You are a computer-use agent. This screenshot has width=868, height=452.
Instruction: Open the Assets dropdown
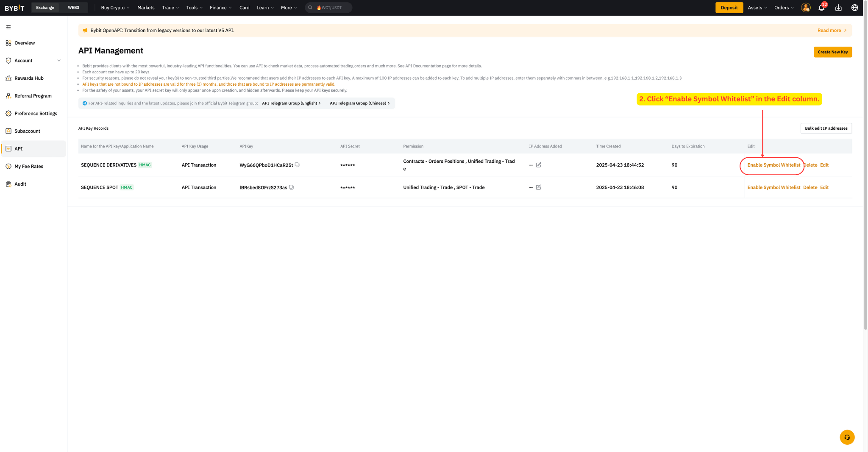pos(757,8)
